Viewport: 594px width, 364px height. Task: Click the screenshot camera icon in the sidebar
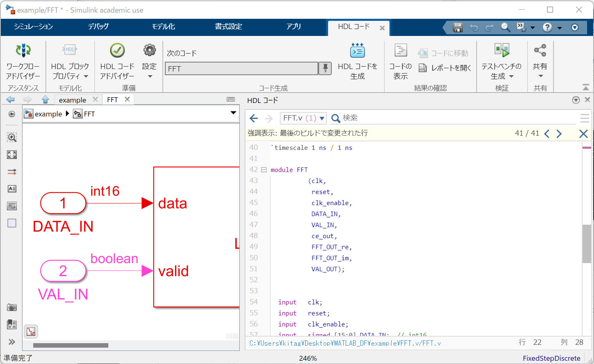point(12,307)
